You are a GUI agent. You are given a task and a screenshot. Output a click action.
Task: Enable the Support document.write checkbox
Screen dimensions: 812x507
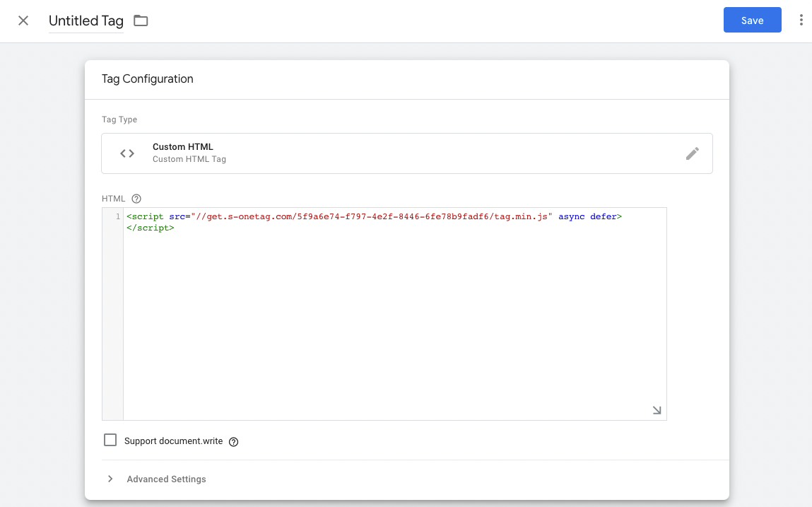point(110,441)
